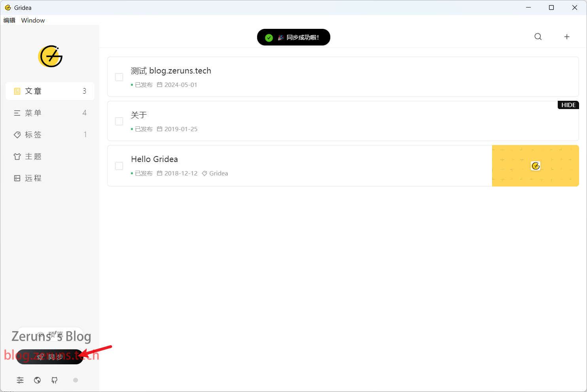Open article titled 测试 blog.zeruns.tech
Image resolution: width=587 pixels, height=392 pixels.
(171, 71)
